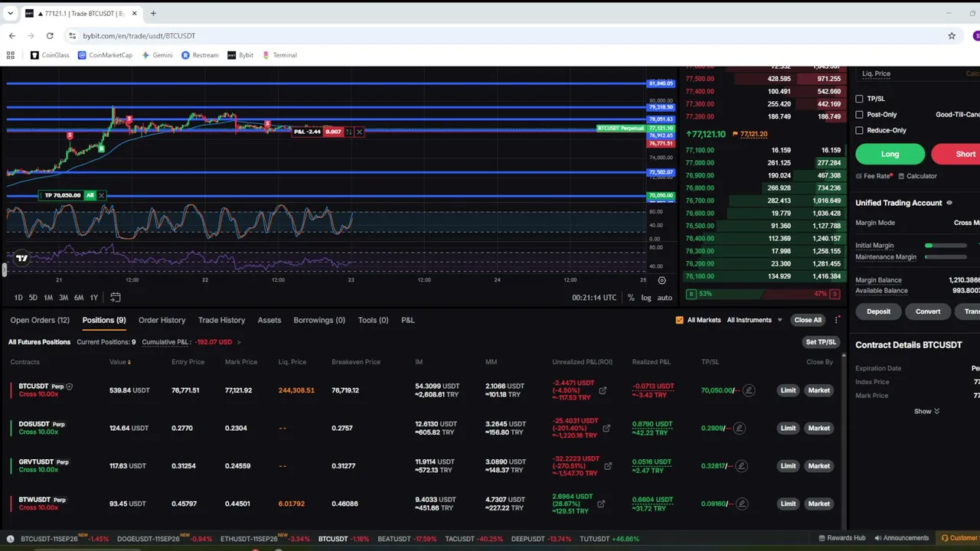Close the P&L order line on chart
Screen dimensions: 980x551
359,132
